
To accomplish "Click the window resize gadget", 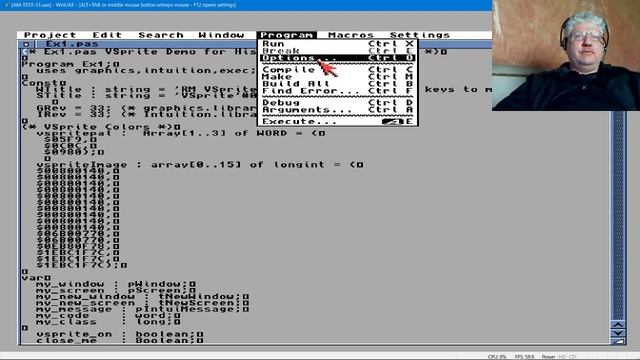I will [618, 342].
